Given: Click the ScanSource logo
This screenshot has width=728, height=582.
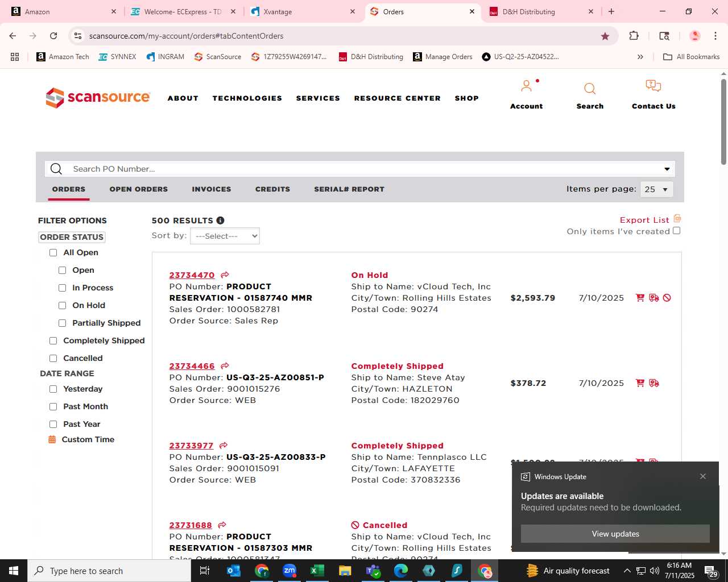Looking at the screenshot, I should [98, 98].
